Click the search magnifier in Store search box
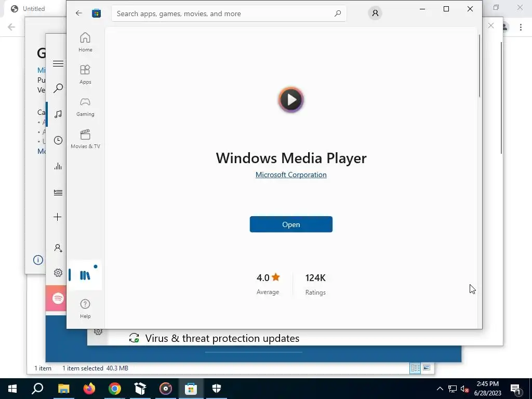This screenshot has height=399, width=532. pos(338,14)
